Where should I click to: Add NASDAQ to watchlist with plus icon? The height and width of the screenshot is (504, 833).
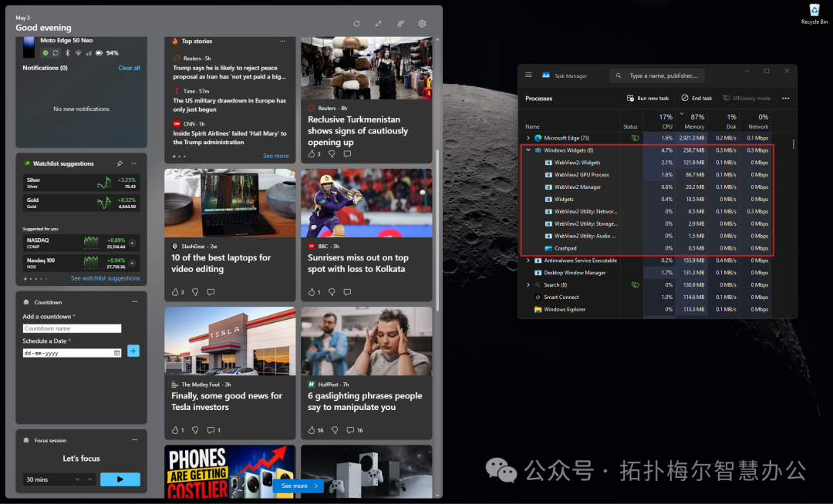coord(133,243)
